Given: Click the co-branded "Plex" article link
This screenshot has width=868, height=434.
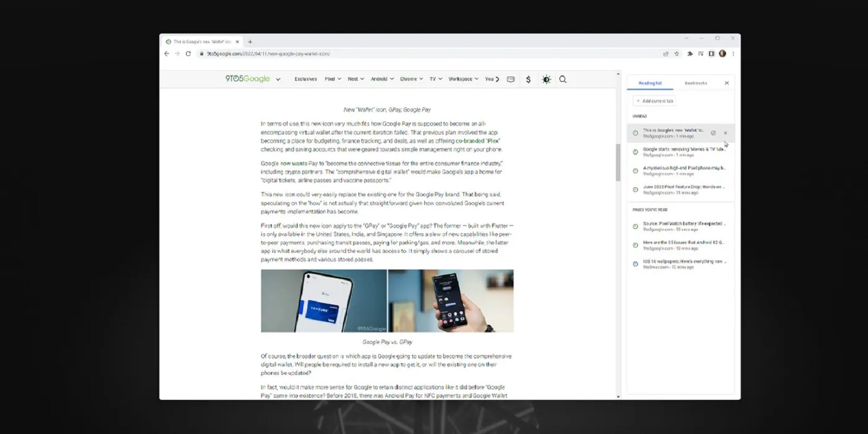Looking at the screenshot, I should [477, 141].
